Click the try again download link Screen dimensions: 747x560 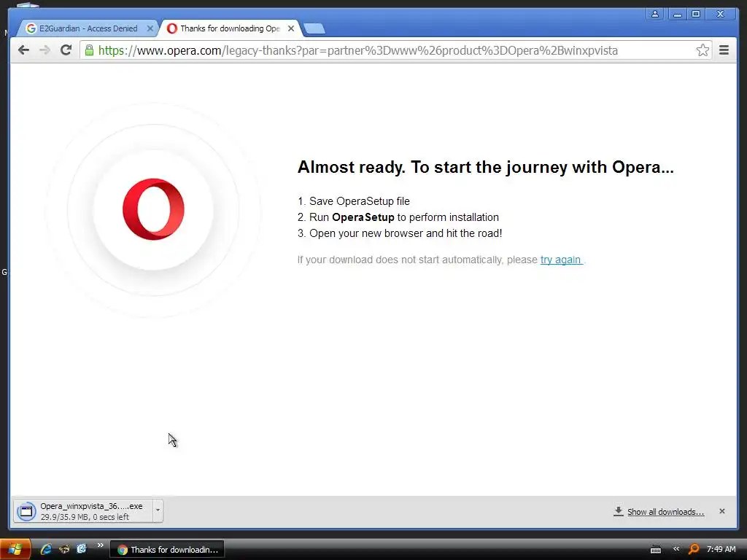point(560,260)
